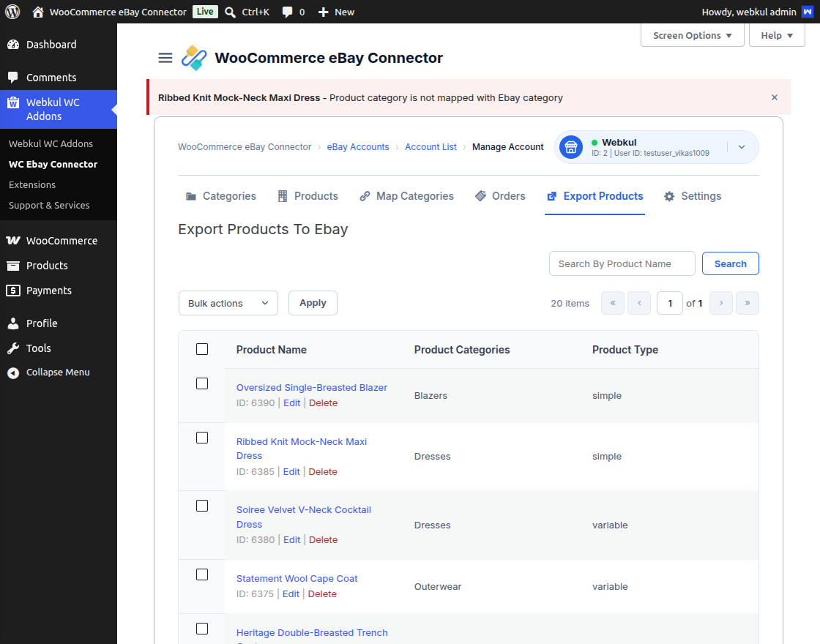Open the WordPress logo menu

12,12
